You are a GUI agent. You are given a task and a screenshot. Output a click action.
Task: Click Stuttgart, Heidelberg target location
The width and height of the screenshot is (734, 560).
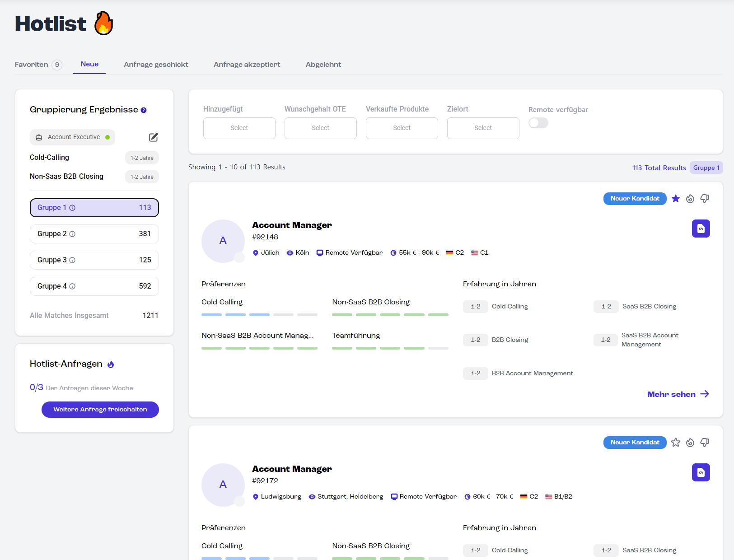pos(346,497)
